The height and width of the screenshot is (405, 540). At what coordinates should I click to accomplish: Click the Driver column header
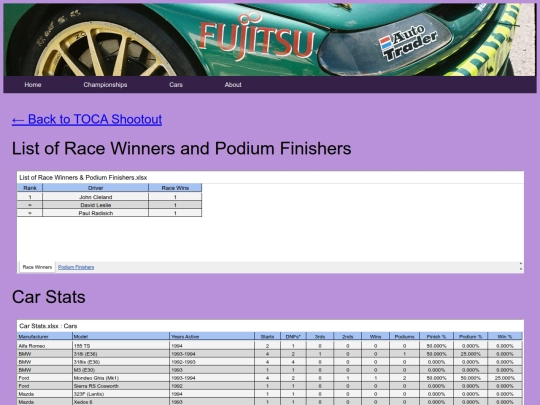(x=96, y=188)
